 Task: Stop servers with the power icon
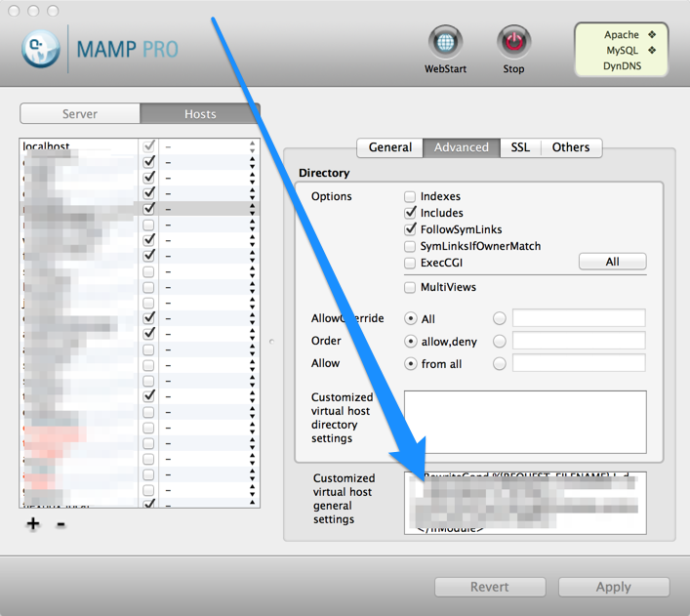(x=513, y=42)
